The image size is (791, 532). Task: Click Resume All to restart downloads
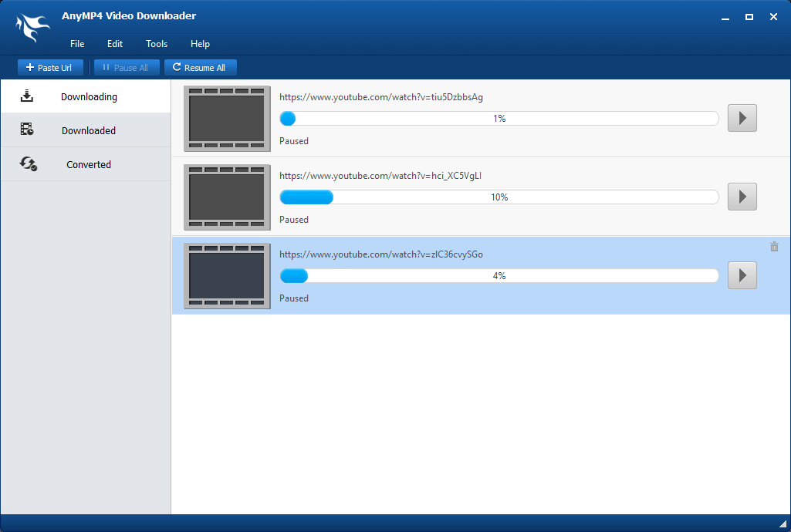point(200,67)
